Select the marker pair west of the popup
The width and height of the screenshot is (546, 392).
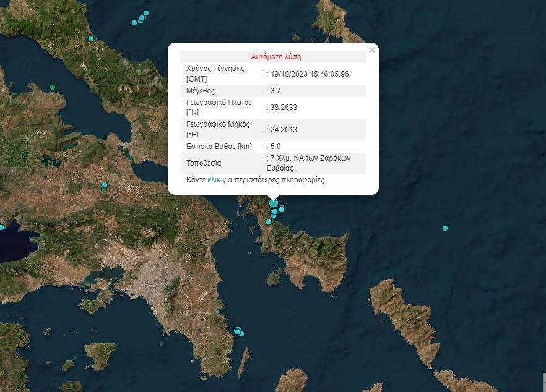[x=104, y=187]
